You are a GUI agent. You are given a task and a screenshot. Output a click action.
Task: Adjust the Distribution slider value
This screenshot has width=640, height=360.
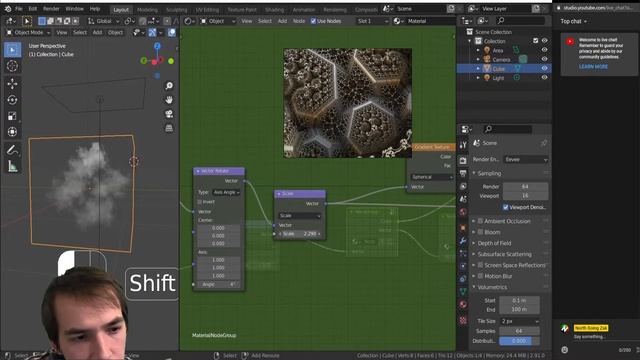pyautogui.click(x=519, y=341)
